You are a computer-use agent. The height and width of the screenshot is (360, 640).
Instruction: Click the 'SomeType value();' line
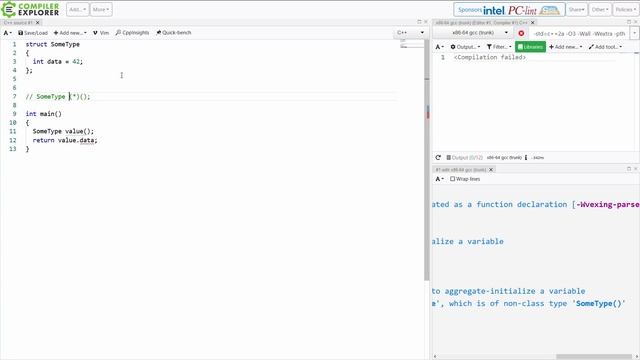(63, 131)
